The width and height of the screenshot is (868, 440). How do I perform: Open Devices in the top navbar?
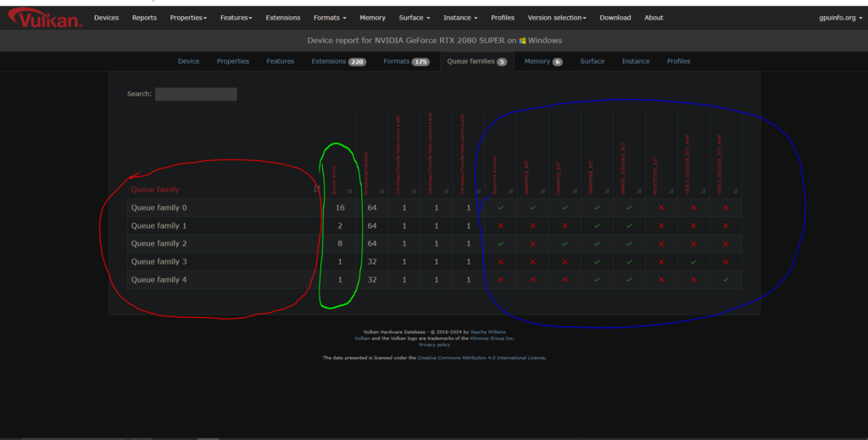(106, 18)
